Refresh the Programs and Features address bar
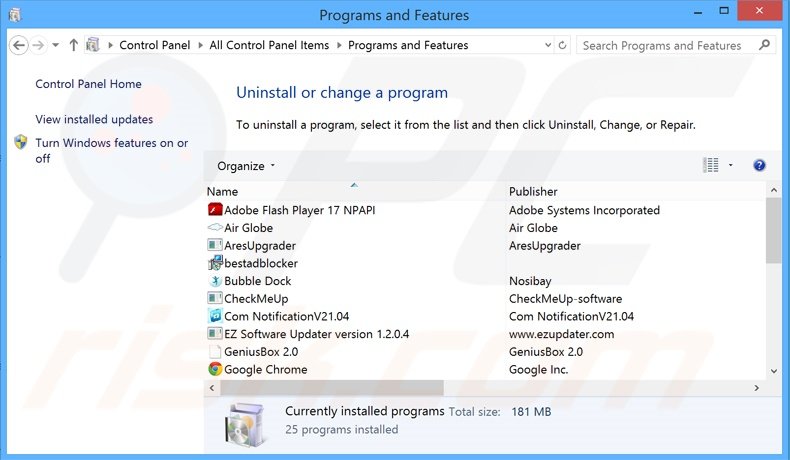Viewport: 790px width, 460px height. [x=562, y=45]
